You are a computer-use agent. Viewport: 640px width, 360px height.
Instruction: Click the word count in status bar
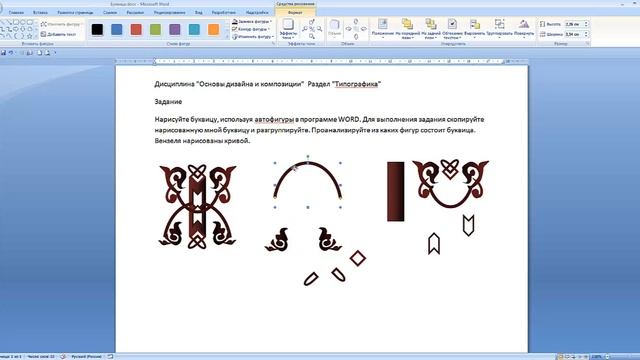41,357
